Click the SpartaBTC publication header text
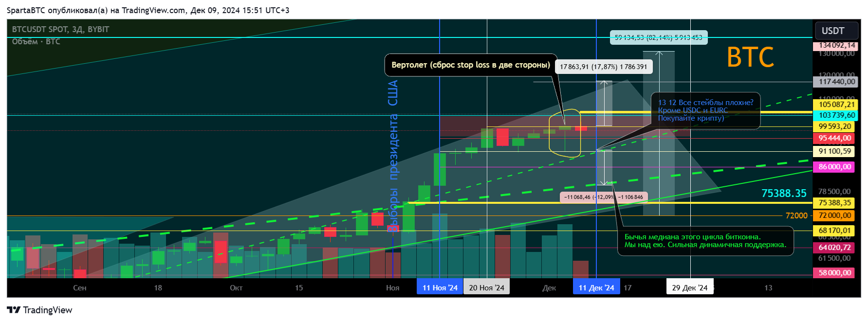The height and width of the screenshot is (322, 868). coord(148,10)
